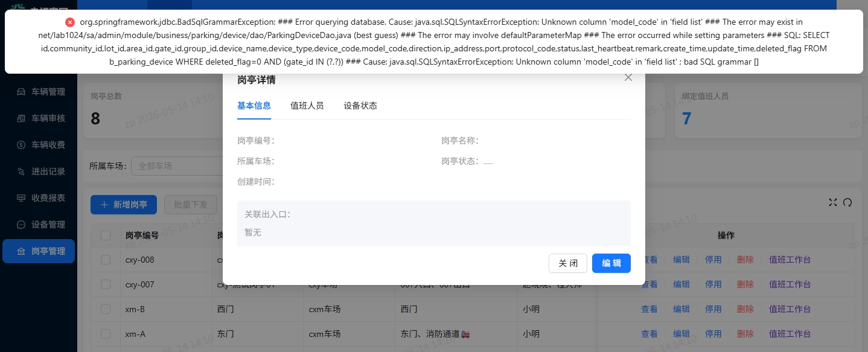Click the refresh table icon

(847, 202)
